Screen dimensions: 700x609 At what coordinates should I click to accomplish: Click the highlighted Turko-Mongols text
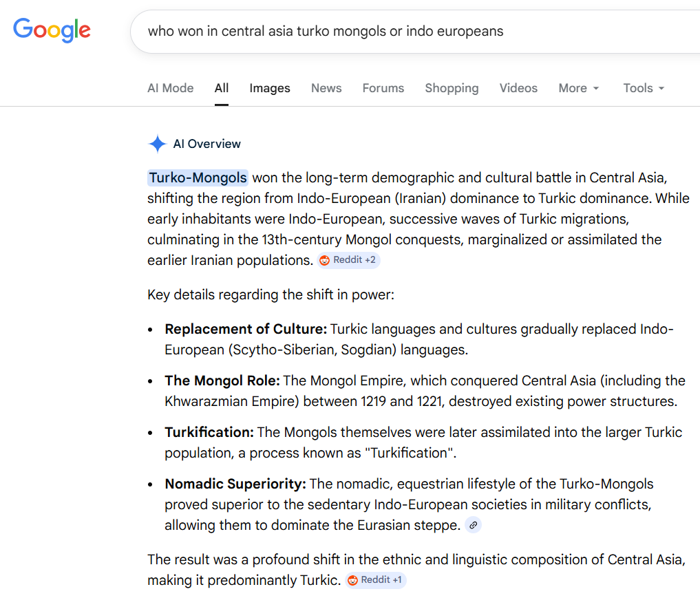pyautogui.click(x=198, y=178)
